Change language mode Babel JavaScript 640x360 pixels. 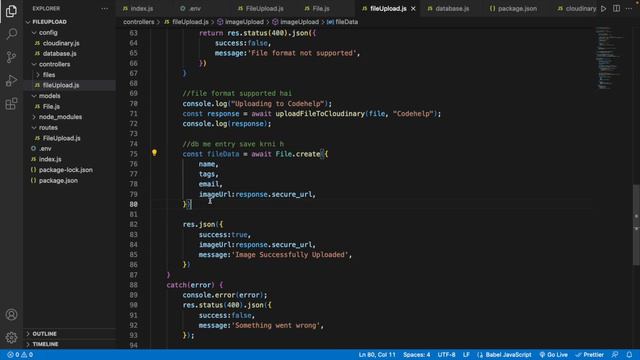pos(504,355)
